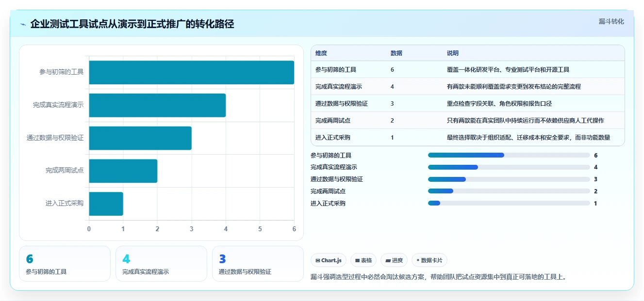Click the chart y-axis label 参与初筛的工具
Image resolution: width=644 pixels, height=301 pixels.
point(62,72)
